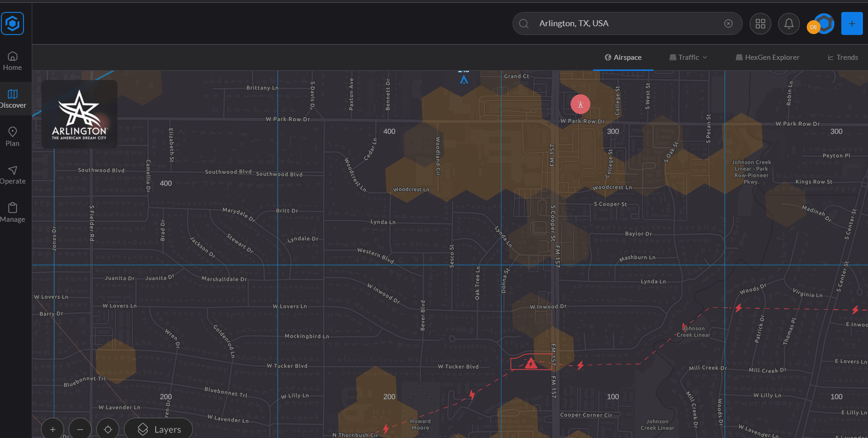Open the Operate section in sidebar
868x438 pixels.
tap(12, 175)
